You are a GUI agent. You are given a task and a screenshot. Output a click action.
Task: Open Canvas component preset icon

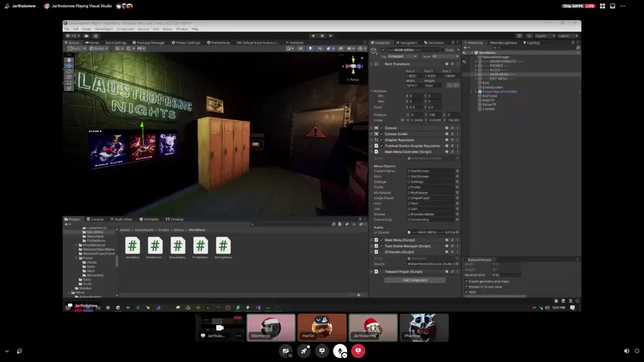tap(452, 128)
